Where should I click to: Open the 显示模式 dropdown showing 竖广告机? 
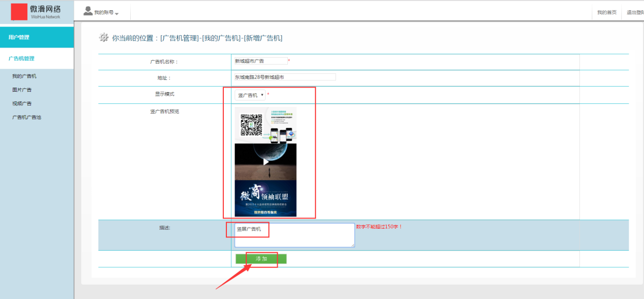pos(250,95)
